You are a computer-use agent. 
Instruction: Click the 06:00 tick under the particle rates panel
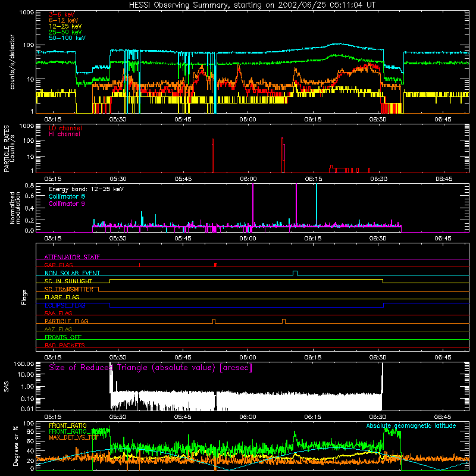tap(248, 179)
